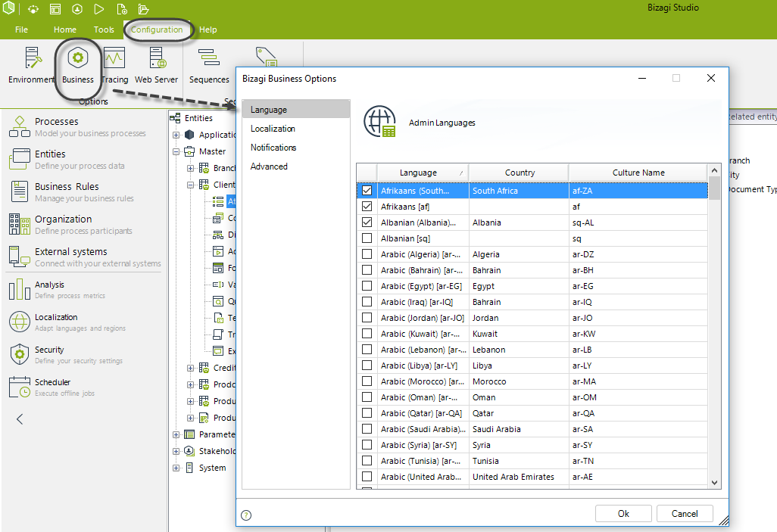Open External systems module
Image resolution: width=777 pixels, height=532 pixels.
coord(84,257)
